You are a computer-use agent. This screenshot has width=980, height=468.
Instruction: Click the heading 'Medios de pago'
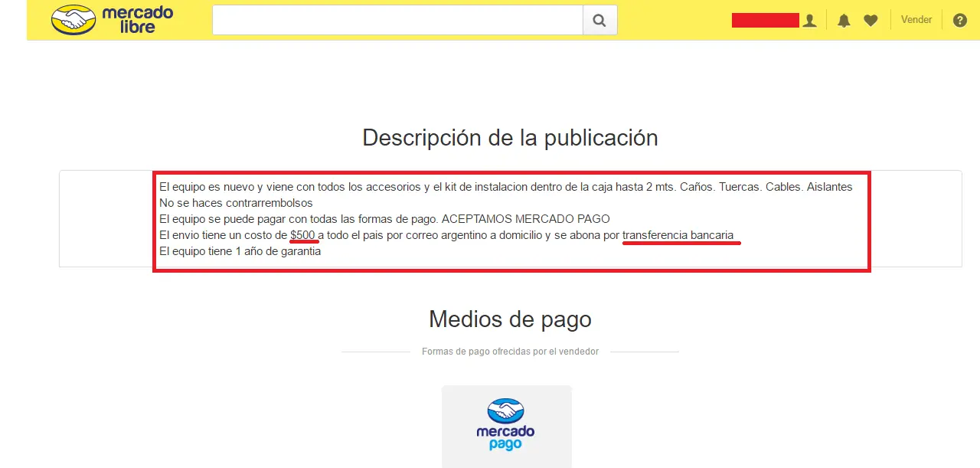(x=510, y=319)
